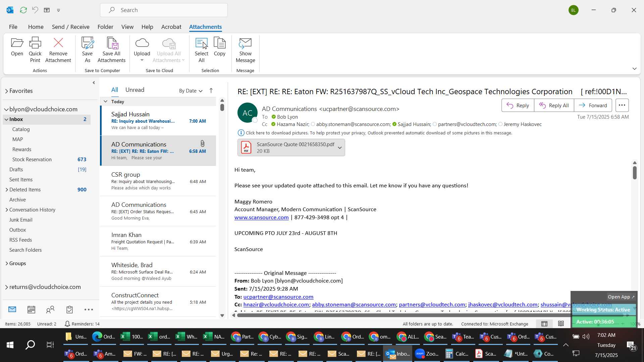Show more navigation options ellipsis
The width and height of the screenshot is (644, 362).
point(89,309)
